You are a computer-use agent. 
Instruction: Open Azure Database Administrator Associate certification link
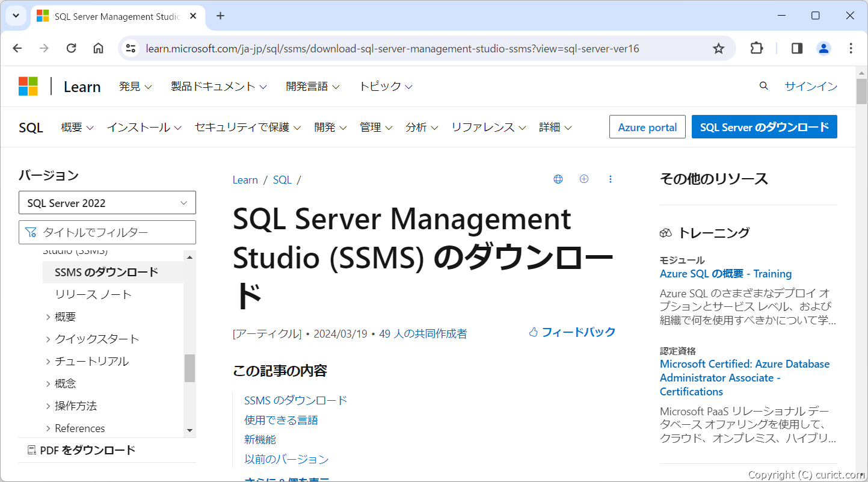pyautogui.click(x=745, y=378)
